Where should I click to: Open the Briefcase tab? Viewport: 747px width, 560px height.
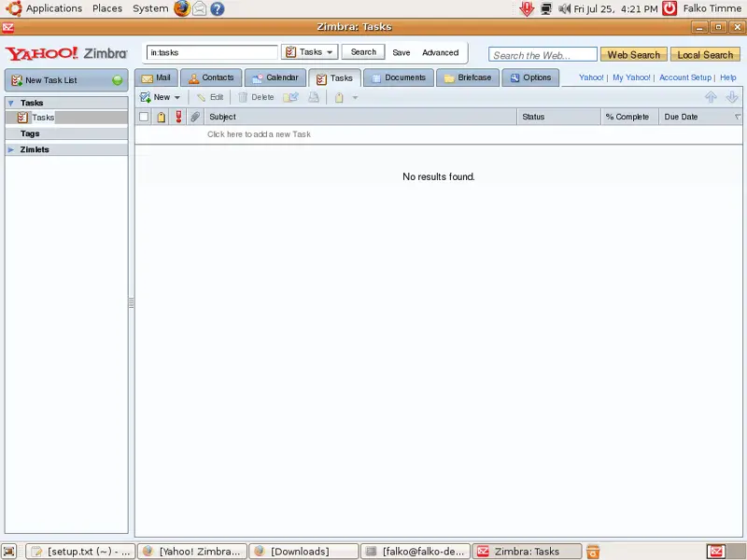(468, 77)
